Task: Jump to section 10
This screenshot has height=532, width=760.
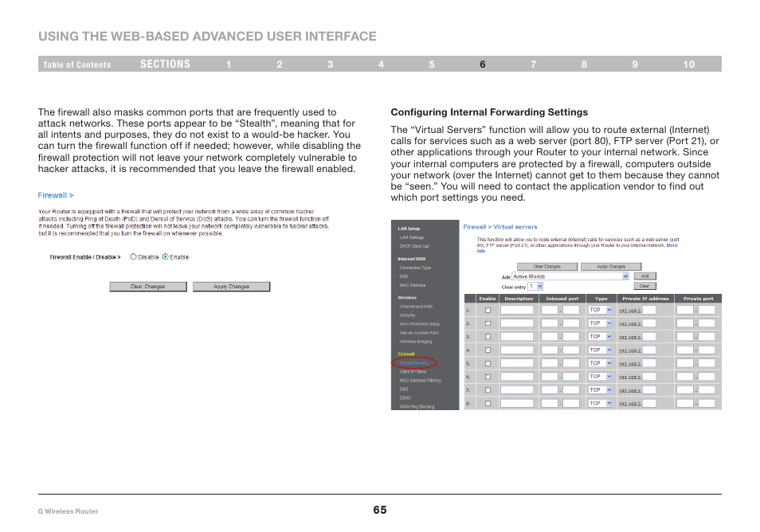Action: (689, 65)
